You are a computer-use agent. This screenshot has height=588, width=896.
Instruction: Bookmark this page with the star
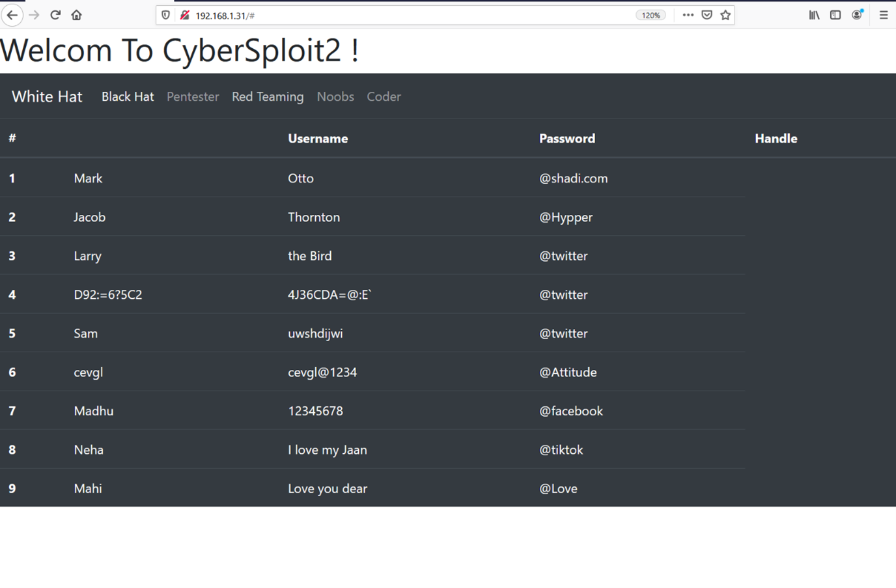[x=725, y=15]
